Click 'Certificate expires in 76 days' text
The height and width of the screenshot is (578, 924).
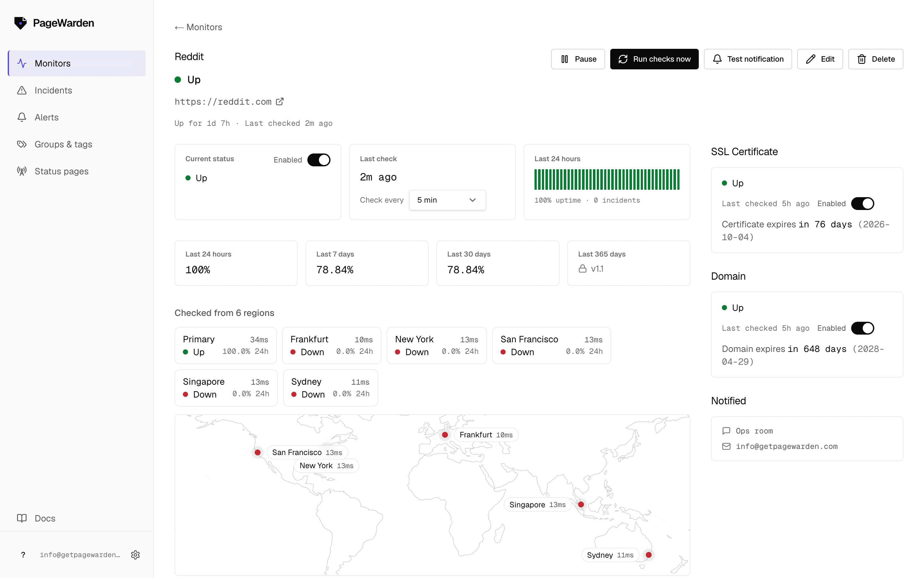click(x=787, y=224)
